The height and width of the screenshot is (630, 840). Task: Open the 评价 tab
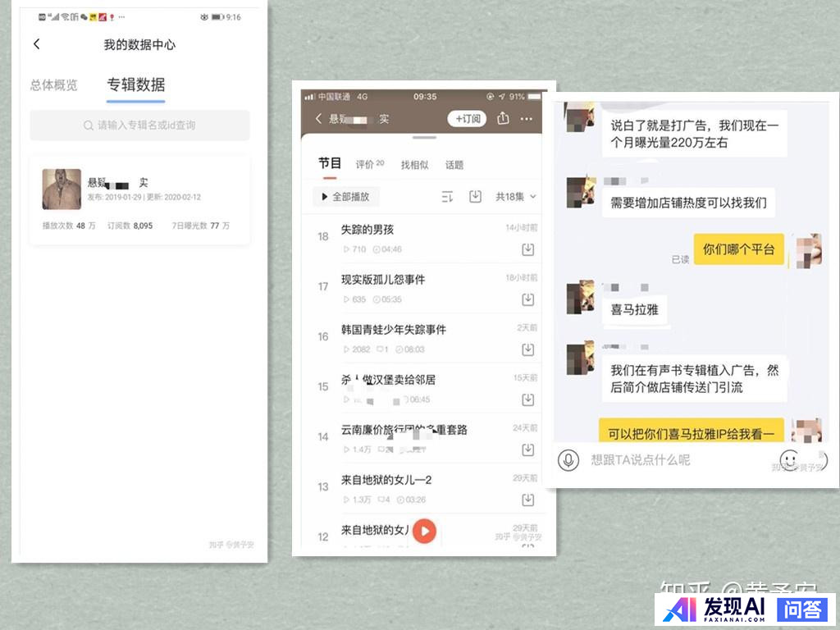[x=369, y=164]
